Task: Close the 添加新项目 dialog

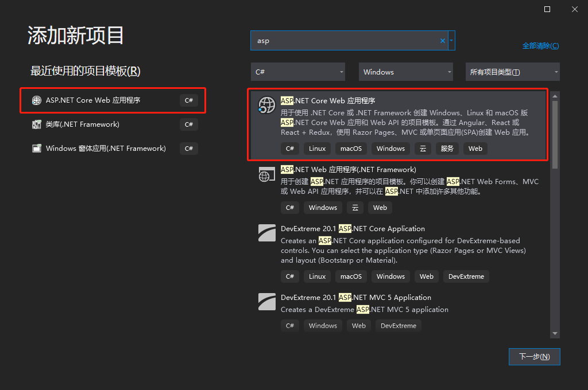Action: (x=574, y=9)
